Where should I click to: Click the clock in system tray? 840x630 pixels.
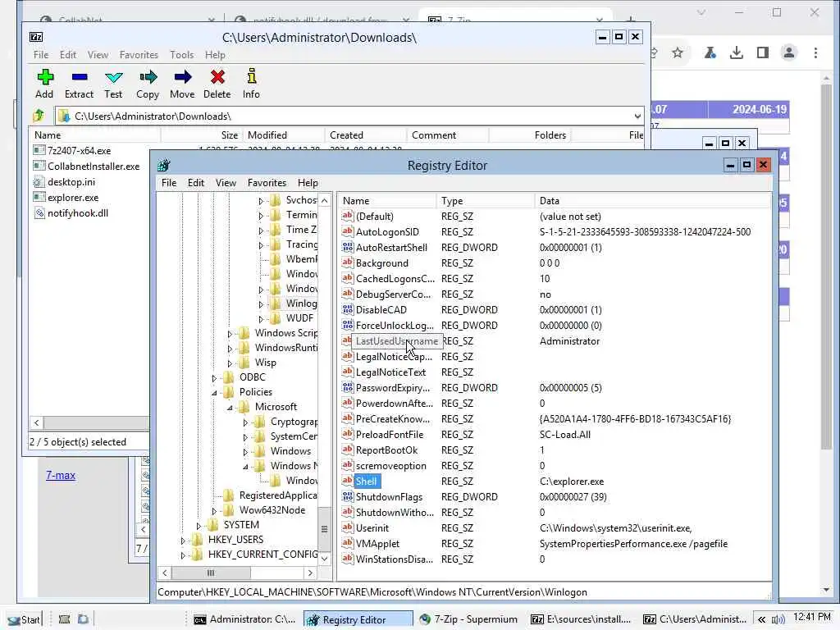[x=811, y=617]
